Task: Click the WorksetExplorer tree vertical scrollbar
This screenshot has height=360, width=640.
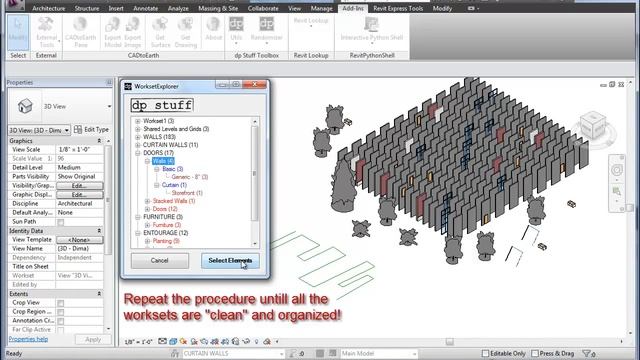Action: pos(255,182)
